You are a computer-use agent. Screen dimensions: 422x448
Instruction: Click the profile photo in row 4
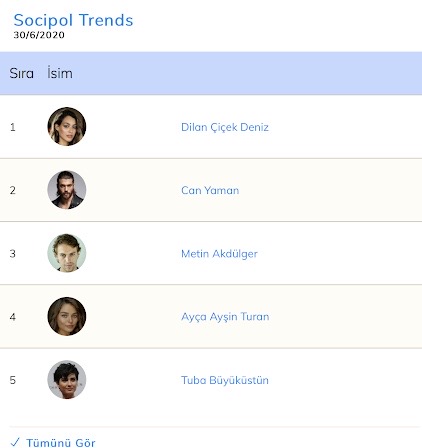coord(67,316)
